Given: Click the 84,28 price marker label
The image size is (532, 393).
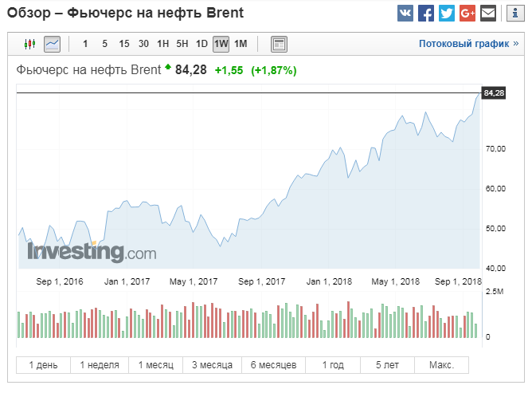Looking at the screenshot, I should (x=494, y=93).
